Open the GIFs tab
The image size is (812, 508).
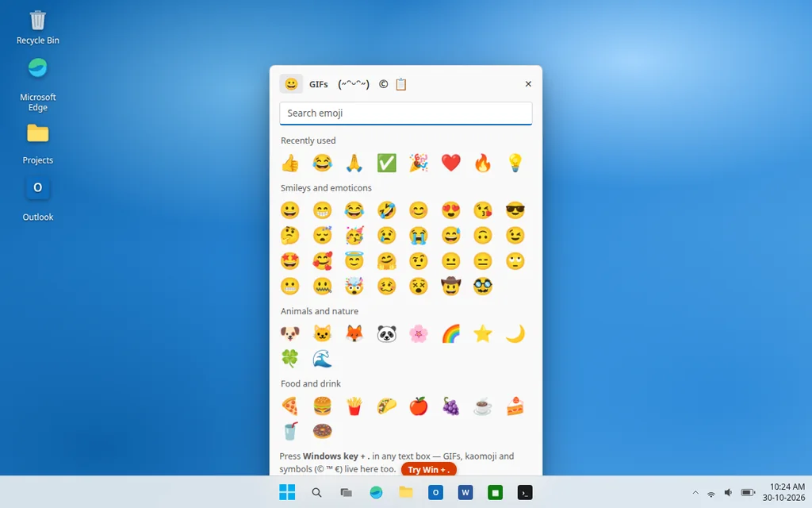(x=319, y=84)
